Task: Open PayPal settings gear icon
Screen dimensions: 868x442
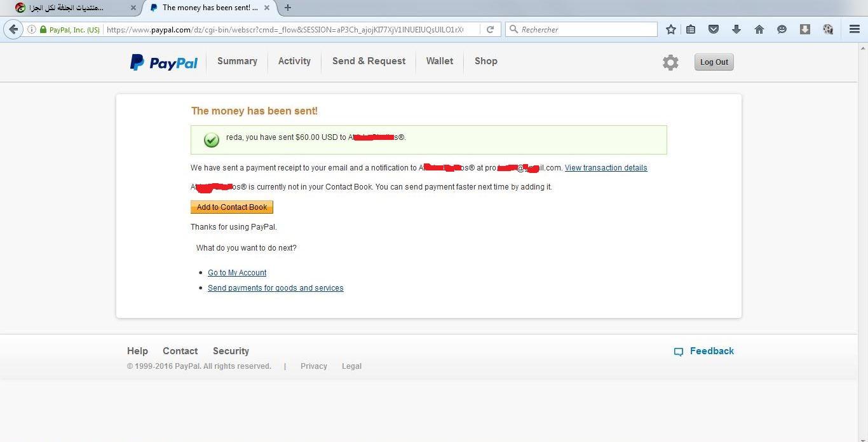Action: [670, 62]
